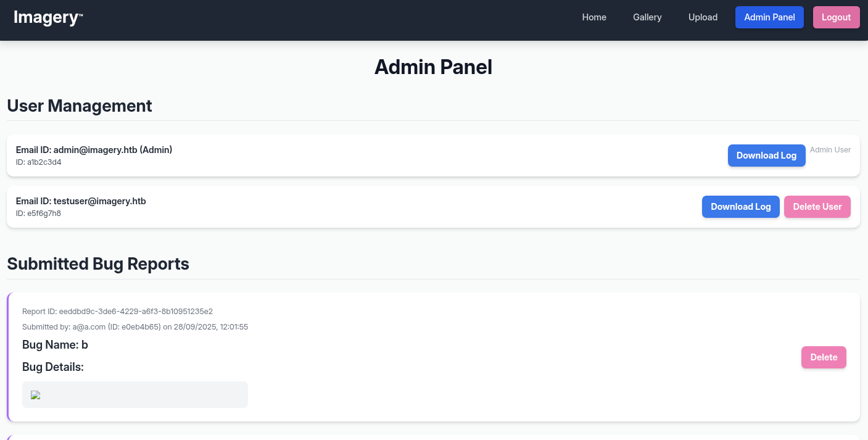The width and height of the screenshot is (868, 440).
Task: Click the Bug Name: b title
Action: tap(55, 344)
